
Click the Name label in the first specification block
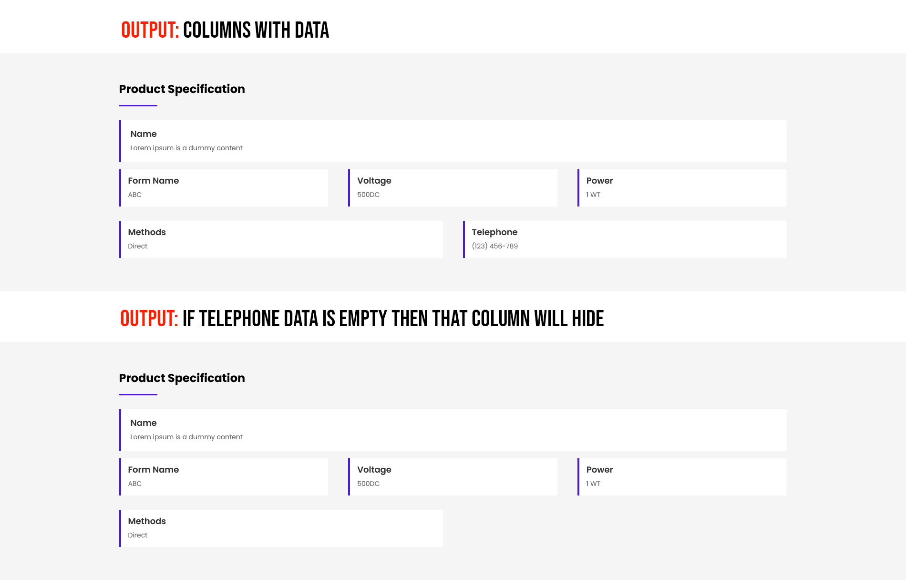pos(143,134)
